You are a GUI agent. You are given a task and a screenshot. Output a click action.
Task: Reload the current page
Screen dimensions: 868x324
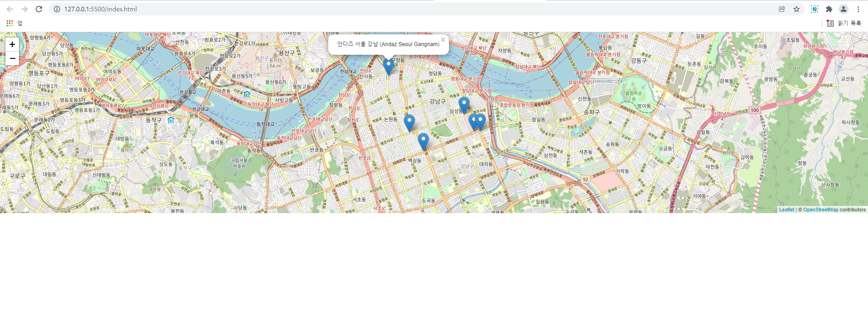coord(39,9)
